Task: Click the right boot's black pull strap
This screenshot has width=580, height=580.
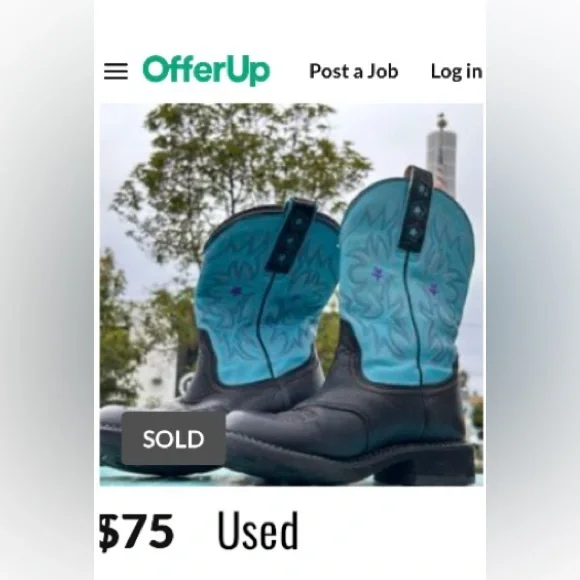Action: click(x=416, y=209)
